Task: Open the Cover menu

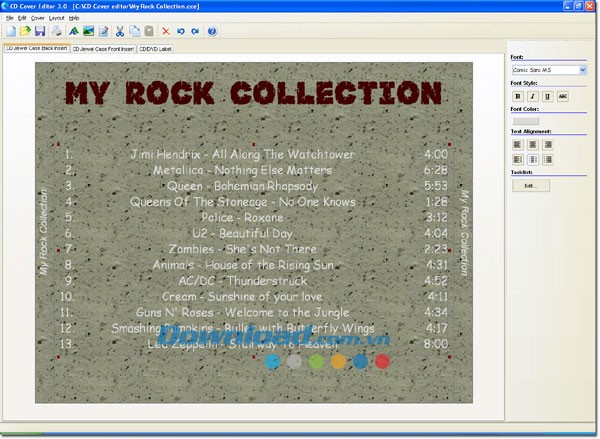Action: tap(38, 18)
